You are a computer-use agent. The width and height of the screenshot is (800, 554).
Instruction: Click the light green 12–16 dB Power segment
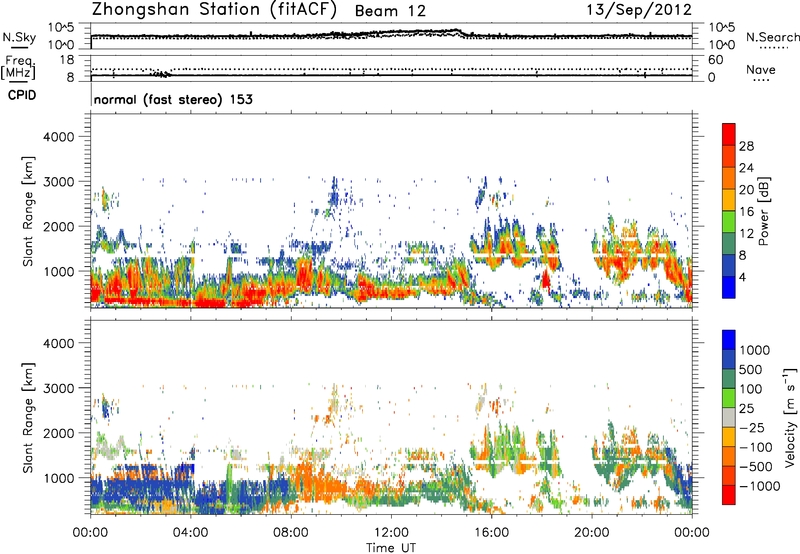729,222
